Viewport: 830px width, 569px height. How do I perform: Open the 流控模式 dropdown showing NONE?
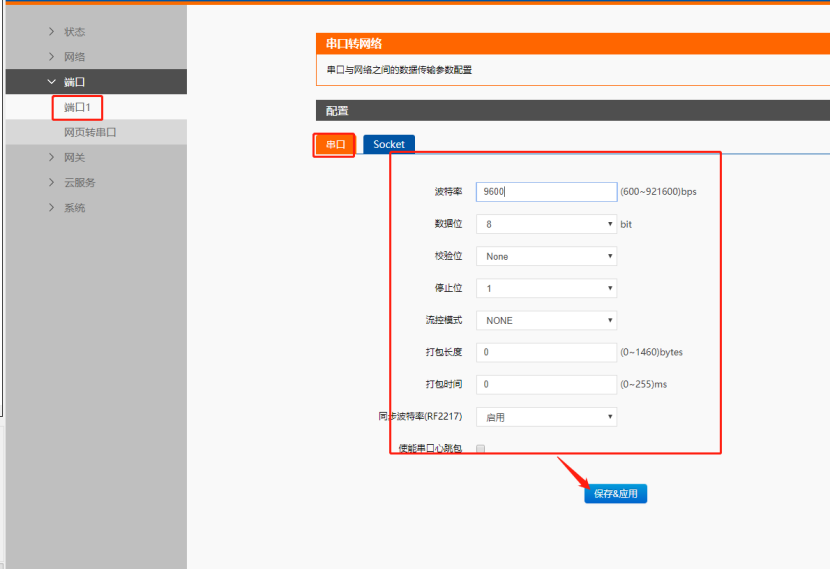click(546, 320)
